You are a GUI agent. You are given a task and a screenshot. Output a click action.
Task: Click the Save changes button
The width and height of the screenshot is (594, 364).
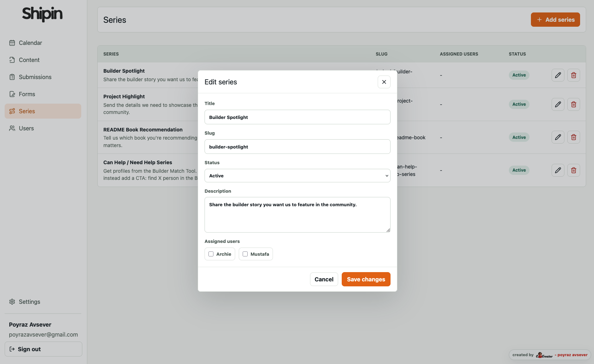coord(366,279)
